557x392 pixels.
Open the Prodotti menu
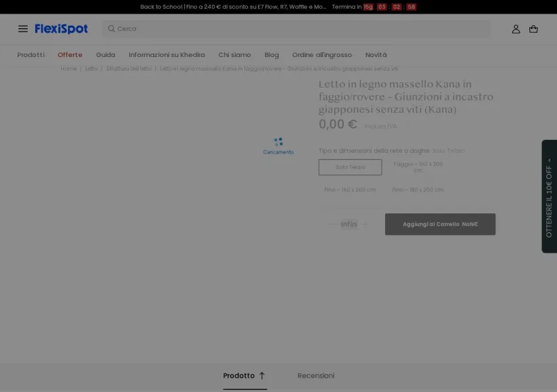[31, 55]
